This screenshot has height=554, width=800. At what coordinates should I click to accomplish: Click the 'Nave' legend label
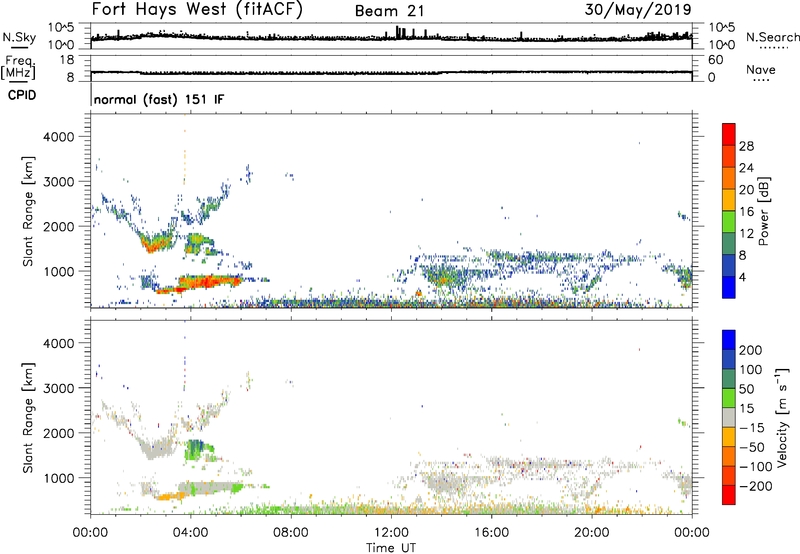[761, 69]
